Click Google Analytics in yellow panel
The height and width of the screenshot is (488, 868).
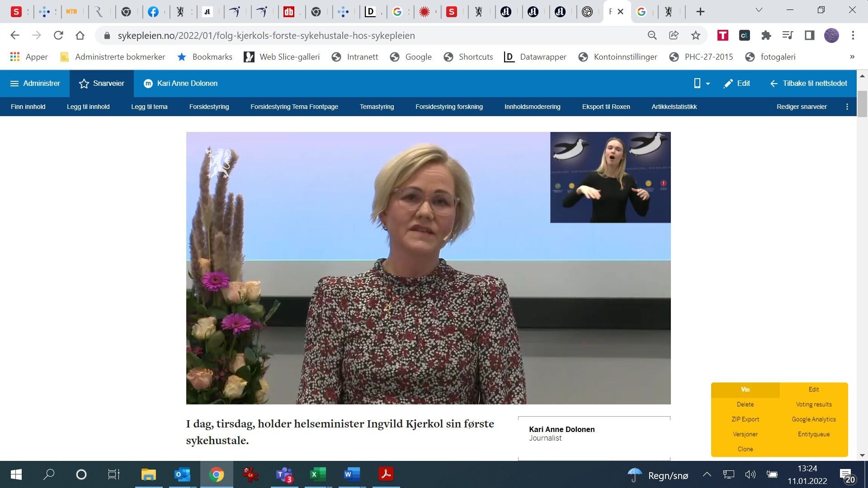click(x=813, y=419)
